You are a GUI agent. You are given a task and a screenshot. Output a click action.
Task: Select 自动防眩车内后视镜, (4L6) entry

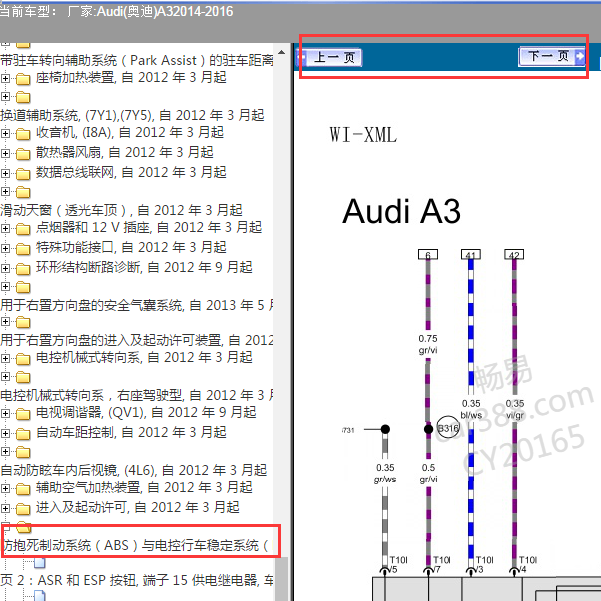click(133, 470)
